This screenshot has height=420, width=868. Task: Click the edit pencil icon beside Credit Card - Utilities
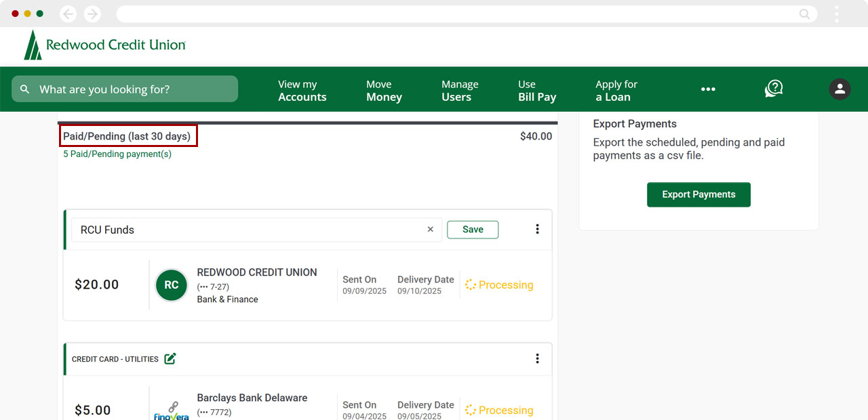[170, 359]
